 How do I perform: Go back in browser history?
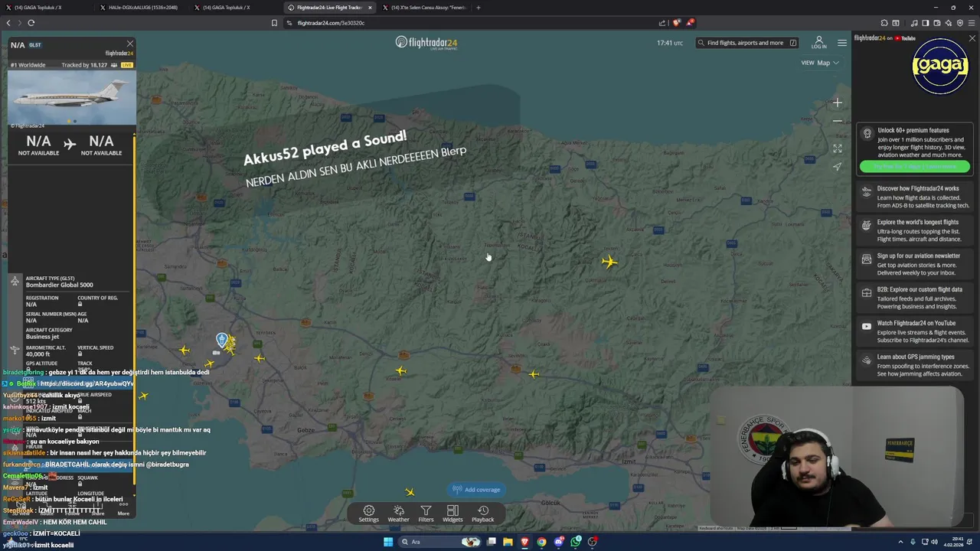(x=8, y=23)
